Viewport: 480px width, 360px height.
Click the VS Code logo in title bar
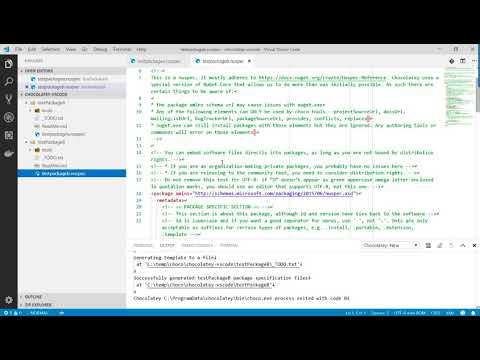(6, 49)
